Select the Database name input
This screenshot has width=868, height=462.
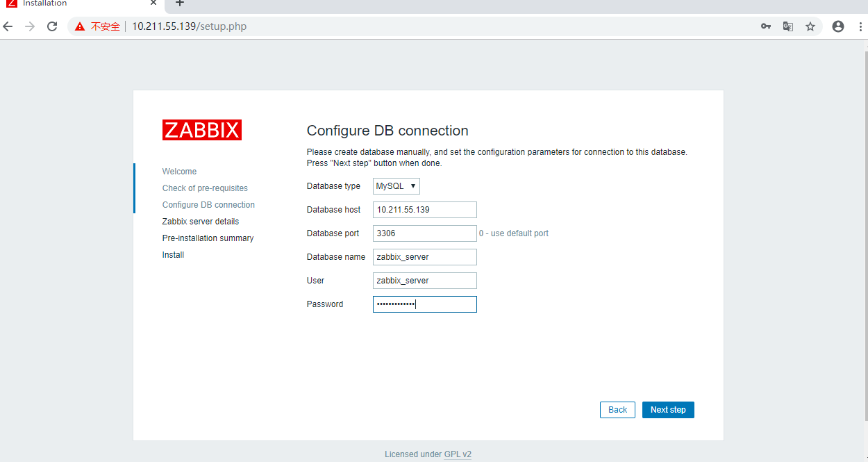424,257
